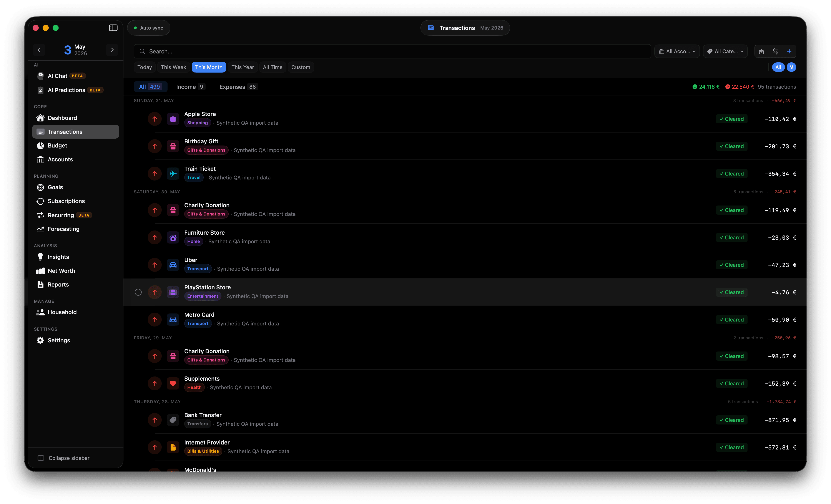The height and width of the screenshot is (504, 831).
Task: Open Insights analysis page
Action: (x=76, y=257)
